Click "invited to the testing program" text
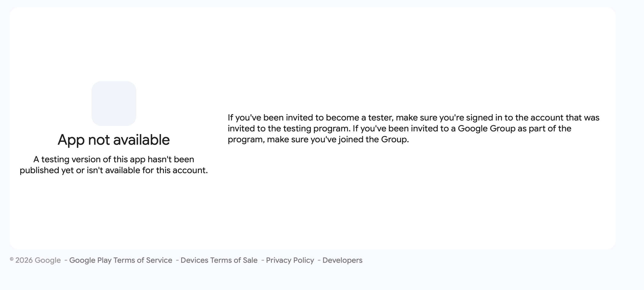 tap(289, 129)
